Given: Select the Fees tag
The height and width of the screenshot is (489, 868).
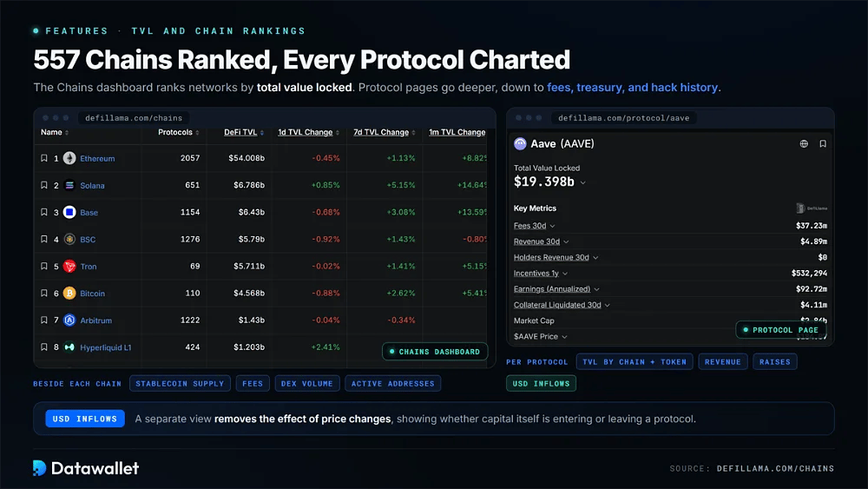Looking at the screenshot, I should [253, 383].
